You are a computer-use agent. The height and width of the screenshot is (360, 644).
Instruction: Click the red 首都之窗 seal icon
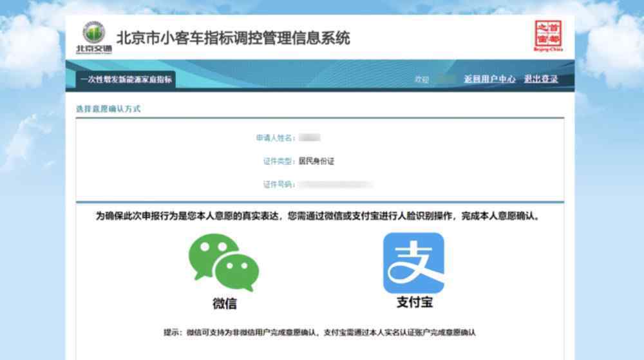(x=547, y=36)
